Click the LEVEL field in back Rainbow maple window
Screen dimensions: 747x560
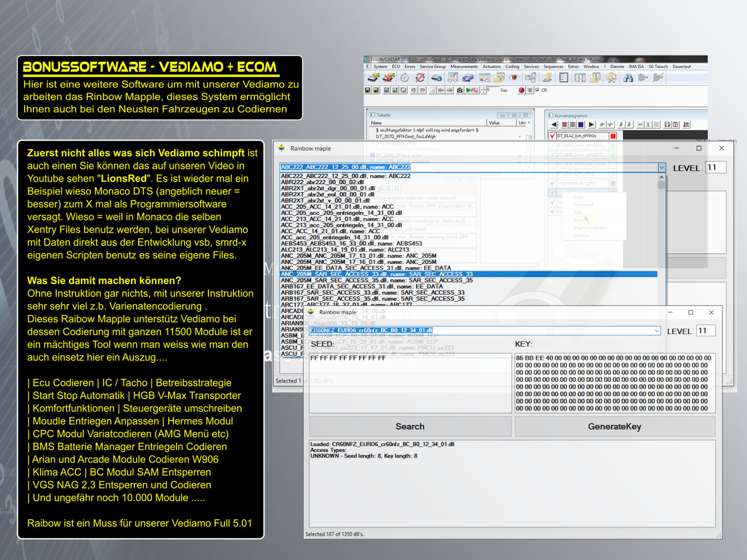coord(716,168)
